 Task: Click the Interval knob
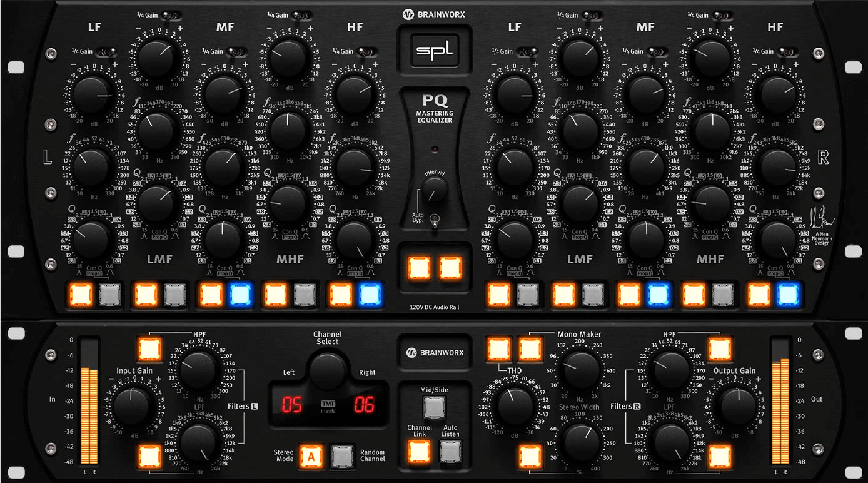[433, 188]
